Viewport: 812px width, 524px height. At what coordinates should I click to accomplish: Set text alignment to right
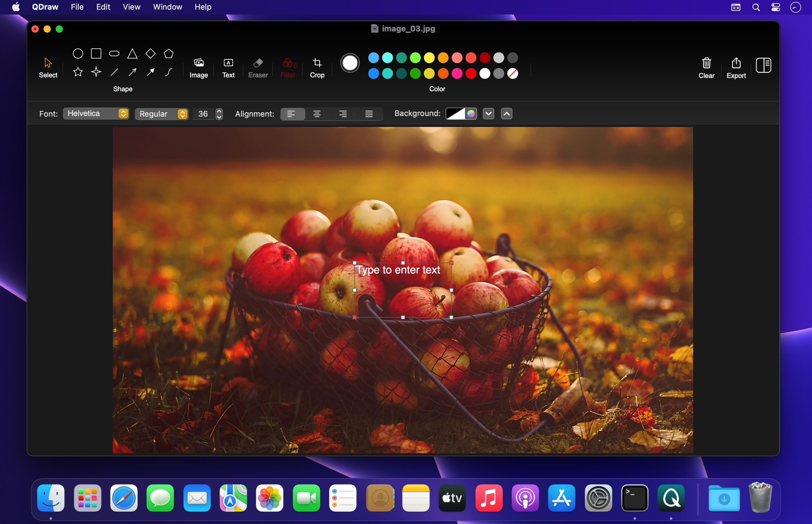343,114
